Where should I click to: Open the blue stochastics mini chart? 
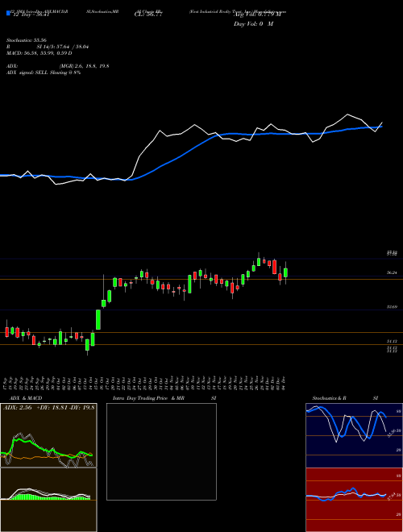354,435
